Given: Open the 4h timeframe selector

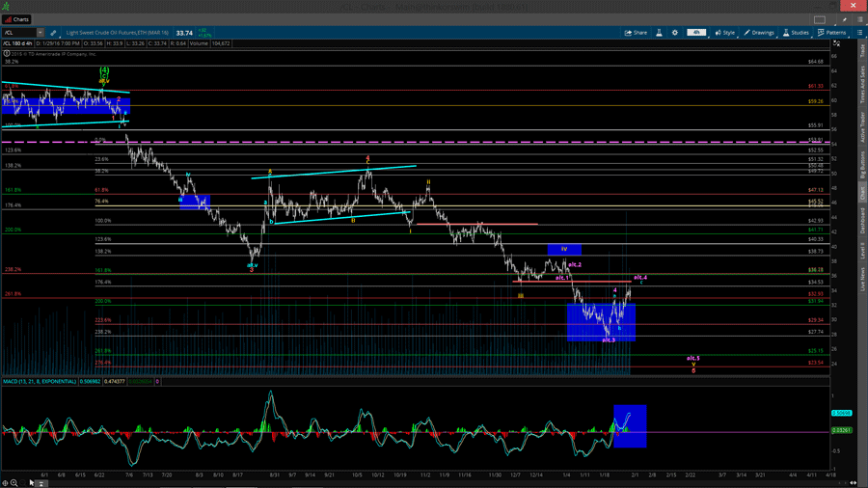Looking at the screenshot, I should 696,33.
